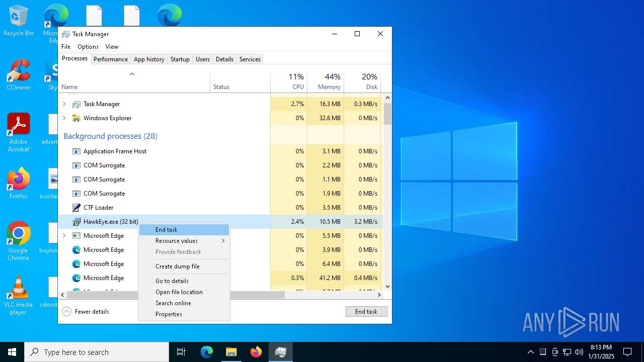Viewport: 644px width, 362px height.
Task: Open Firefox desktop shortcut
Action: click(18, 184)
